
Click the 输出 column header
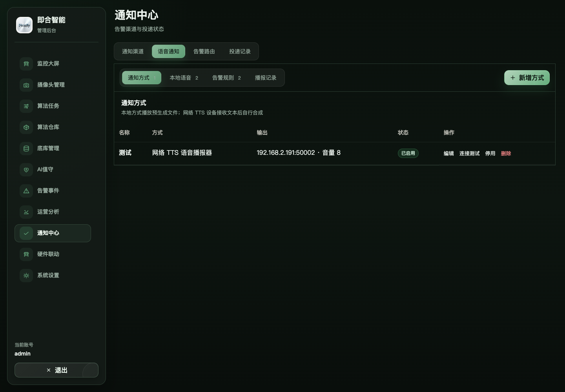pos(262,132)
